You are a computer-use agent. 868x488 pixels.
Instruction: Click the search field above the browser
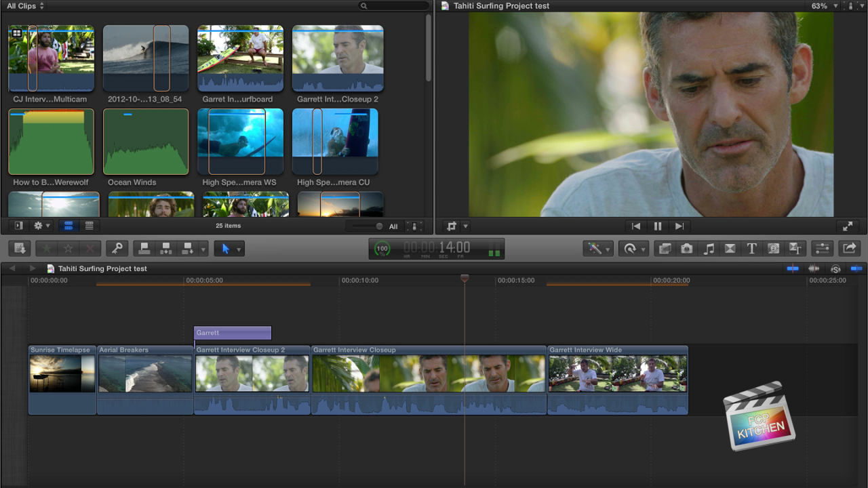[x=393, y=5]
